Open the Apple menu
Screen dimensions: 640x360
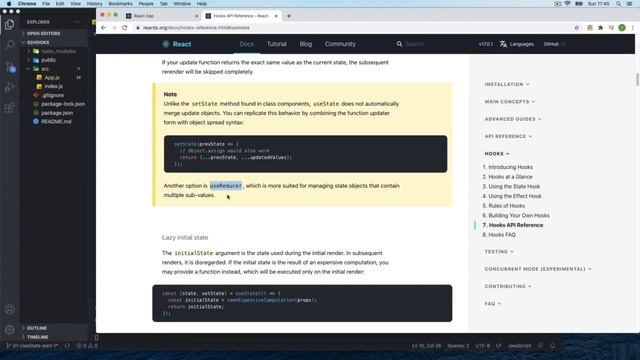[9, 4]
